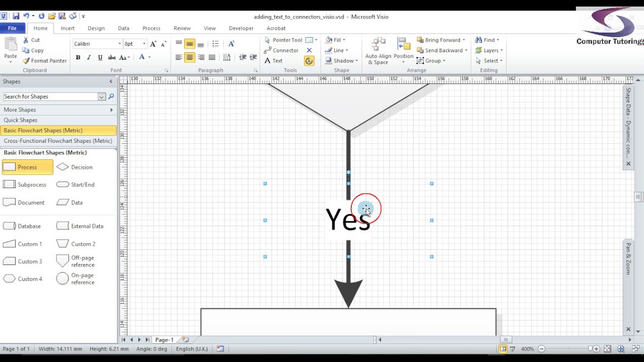Expand the More Shapes menu
Viewport: 644px width, 362px height.
tap(58, 110)
